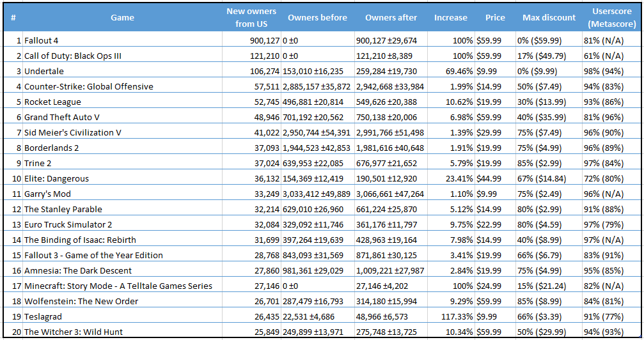
Task: Click the 'Max discount' column header
Action: click(x=549, y=18)
